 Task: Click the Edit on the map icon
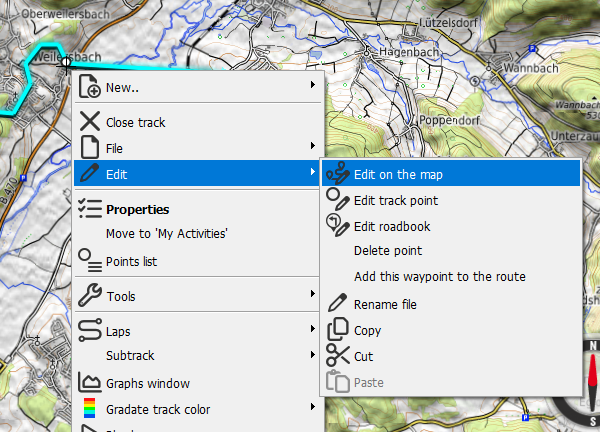[337, 174]
